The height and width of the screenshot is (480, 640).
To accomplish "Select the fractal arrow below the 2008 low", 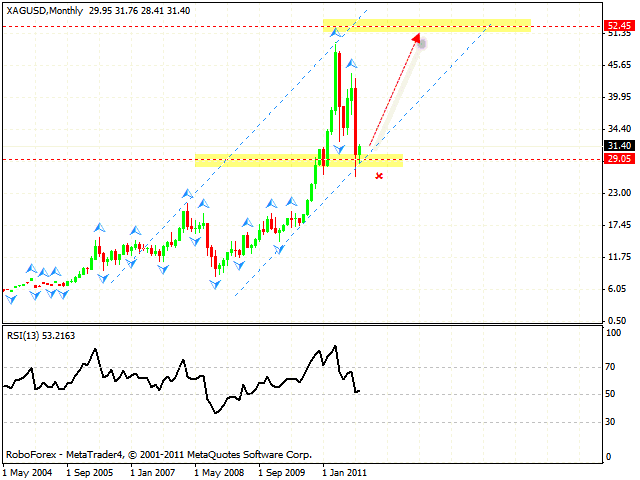I will tap(214, 285).
